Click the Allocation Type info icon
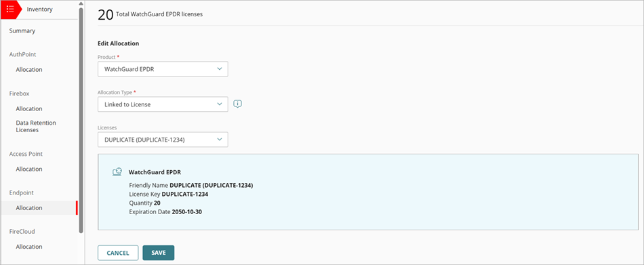644x265 pixels. (x=237, y=104)
